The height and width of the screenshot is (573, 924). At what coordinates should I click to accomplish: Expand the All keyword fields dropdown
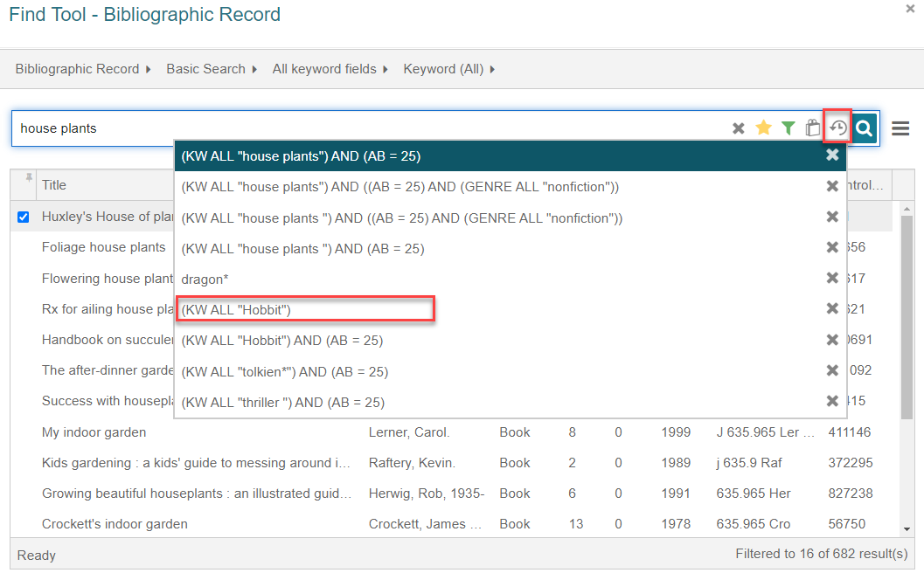pos(330,69)
